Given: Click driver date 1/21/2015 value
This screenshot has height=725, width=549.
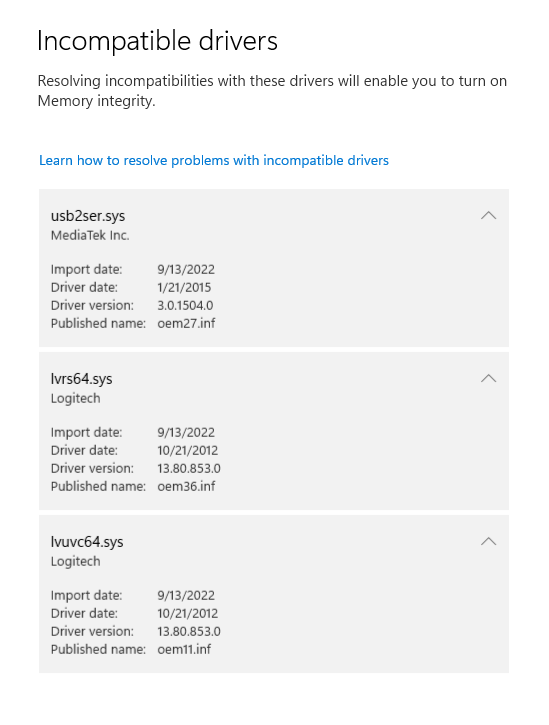Looking at the screenshot, I should 184,287.
